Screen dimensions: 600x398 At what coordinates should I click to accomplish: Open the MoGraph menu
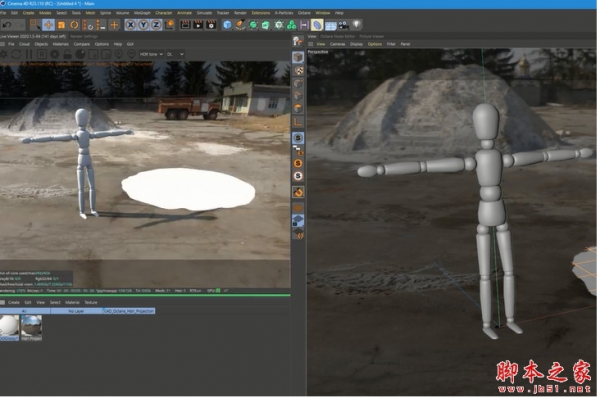[142, 13]
